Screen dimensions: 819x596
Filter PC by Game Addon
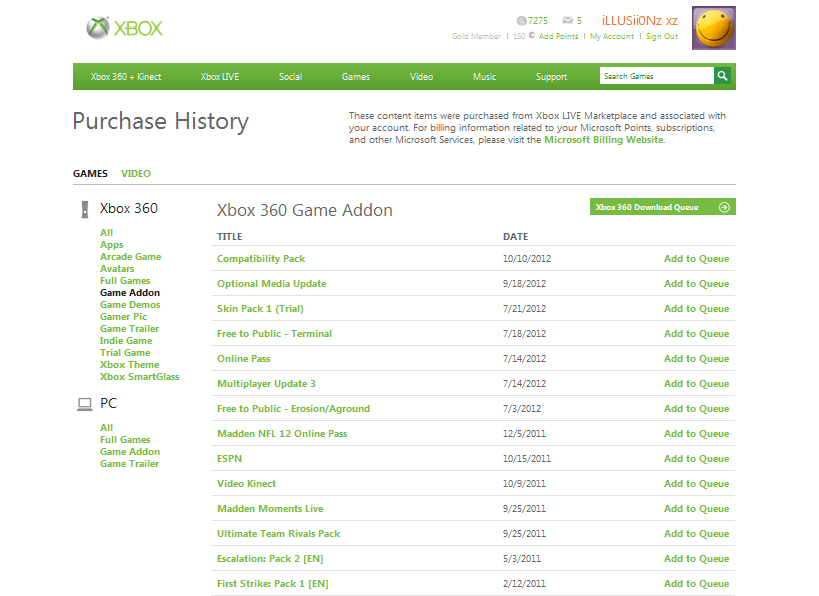coord(130,451)
